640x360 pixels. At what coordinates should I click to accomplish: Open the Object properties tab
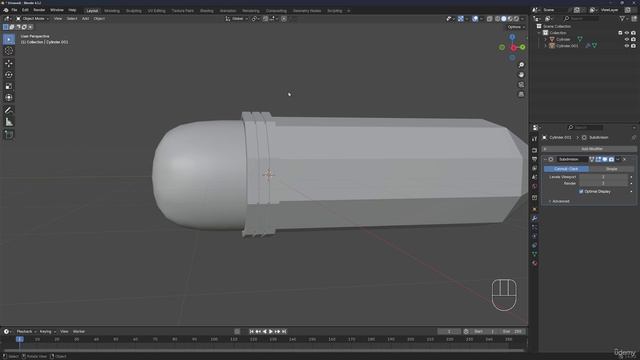pos(534,209)
